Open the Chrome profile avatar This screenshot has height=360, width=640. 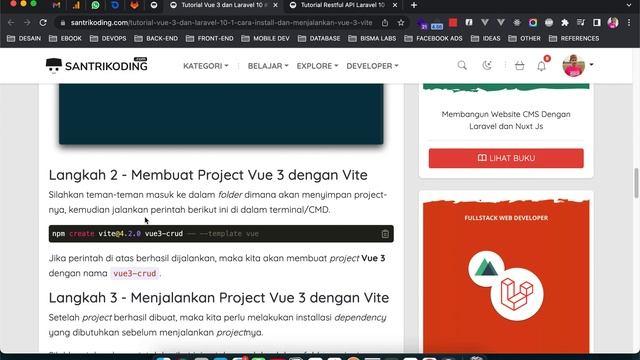pos(613,23)
